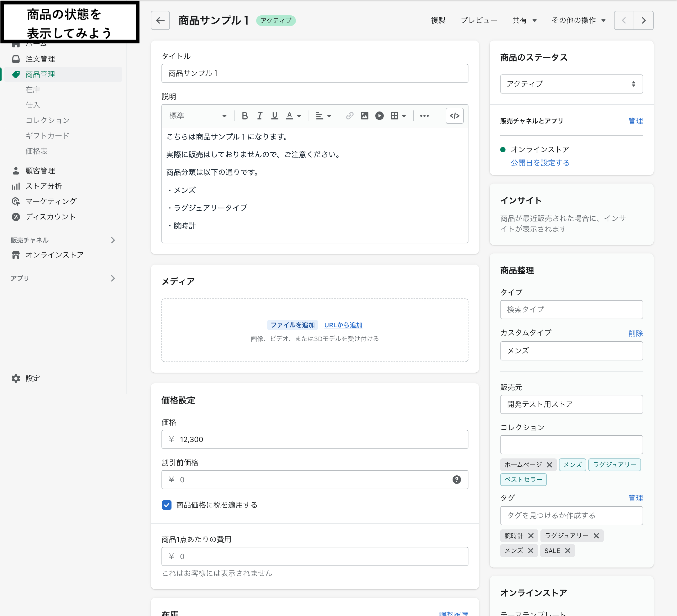
Task: Click 管理 link beside タグ
Action: point(635,498)
